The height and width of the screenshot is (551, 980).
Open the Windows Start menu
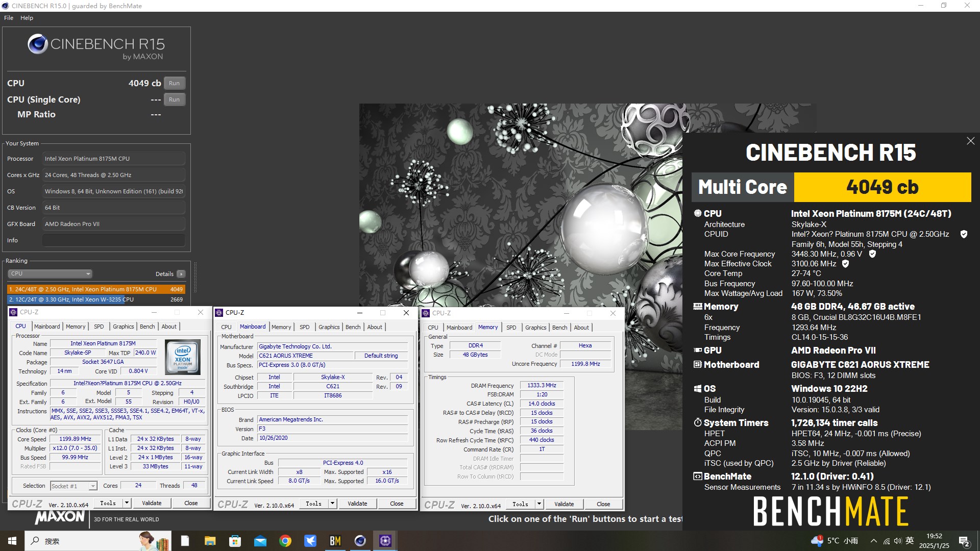12,541
